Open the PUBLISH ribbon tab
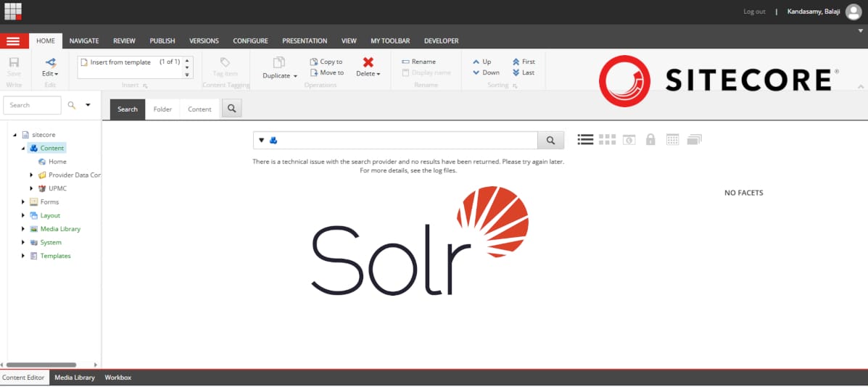Image resolution: width=868 pixels, height=387 pixels. point(162,41)
